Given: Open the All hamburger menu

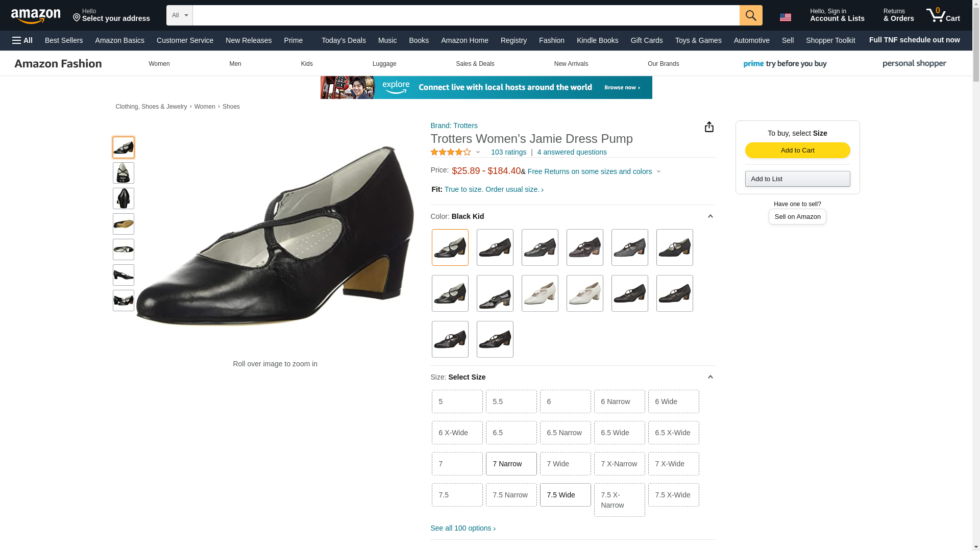Looking at the screenshot, I should tap(22, 40).
